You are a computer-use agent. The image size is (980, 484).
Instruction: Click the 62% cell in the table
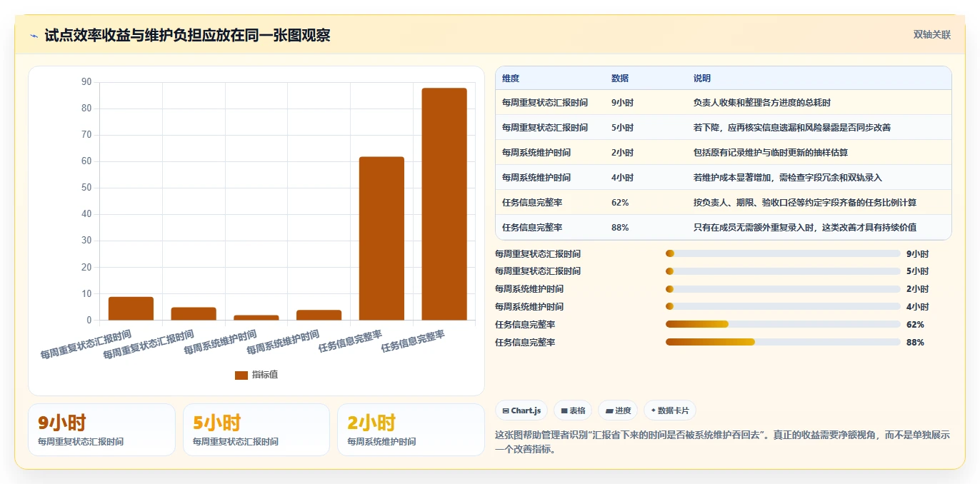tap(620, 203)
